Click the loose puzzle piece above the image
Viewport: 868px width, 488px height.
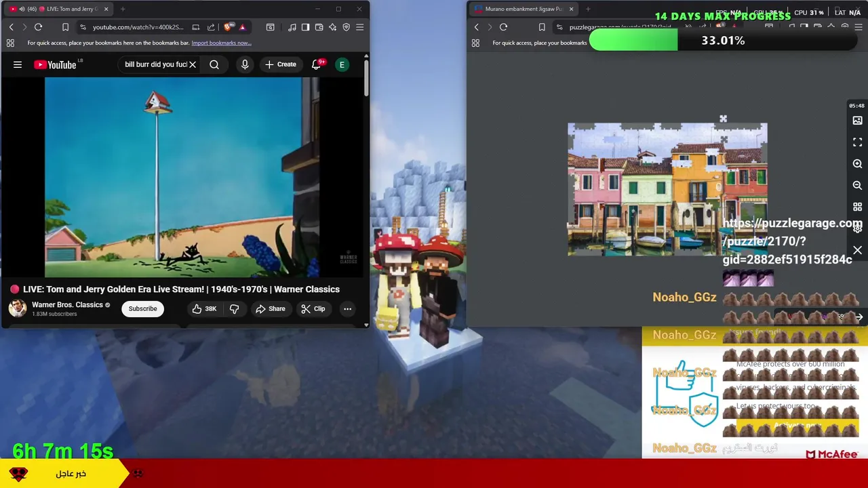point(723,119)
